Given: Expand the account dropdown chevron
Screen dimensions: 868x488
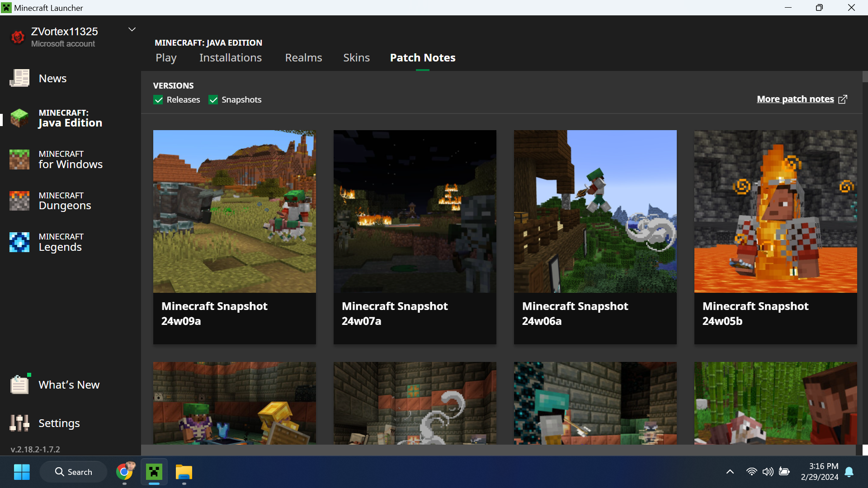Looking at the screenshot, I should coord(132,30).
